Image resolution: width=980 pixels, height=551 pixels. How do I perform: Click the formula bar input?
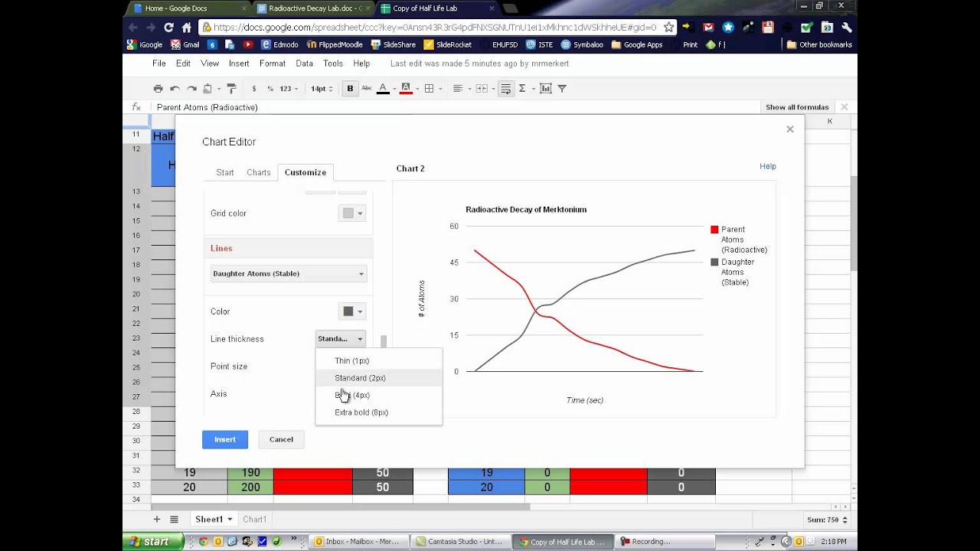pos(456,107)
